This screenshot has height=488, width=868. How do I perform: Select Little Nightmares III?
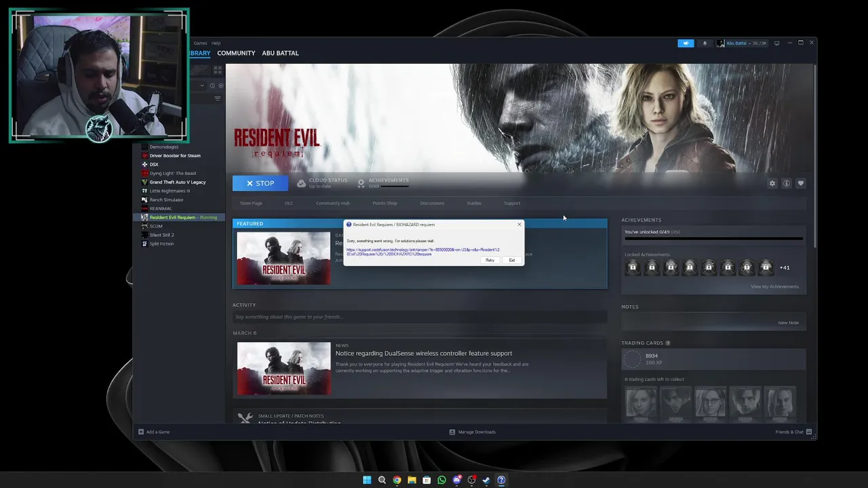pyautogui.click(x=170, y=191)
